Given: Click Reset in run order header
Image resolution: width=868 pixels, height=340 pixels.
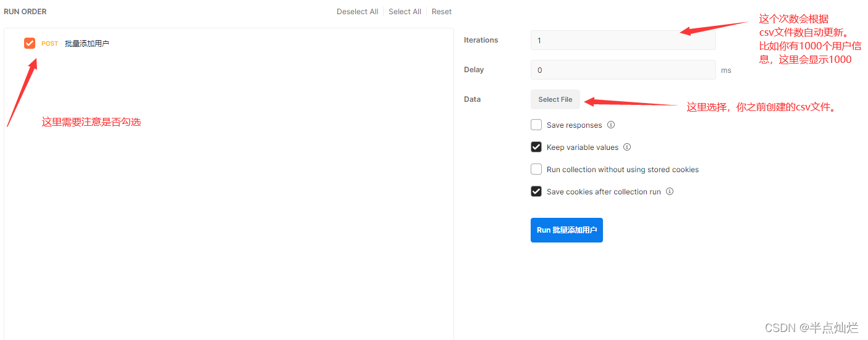Looking at the screenshot, I should (442, 12).
